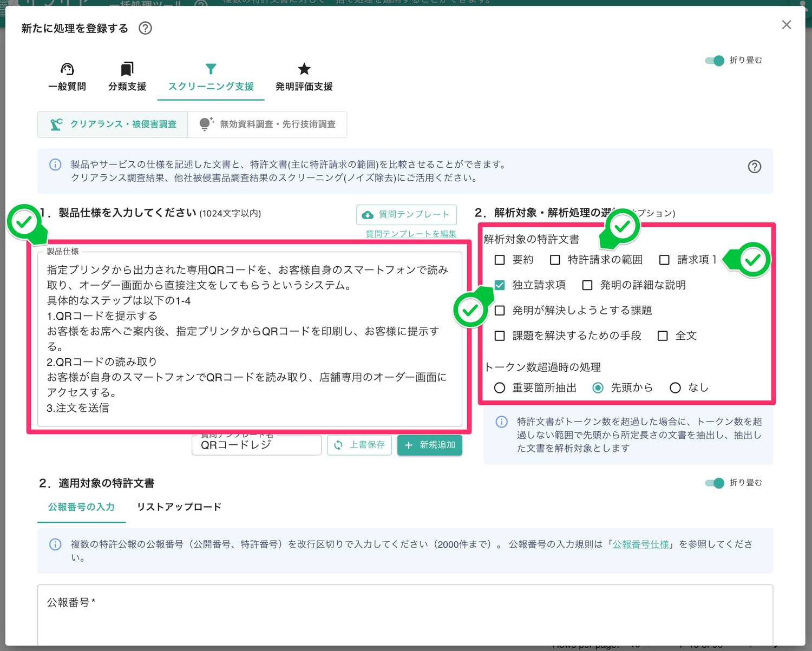Screen dimensions: 812x651
Task: Uncheck 独立請求項 checkbox
Action: point(500,285)
